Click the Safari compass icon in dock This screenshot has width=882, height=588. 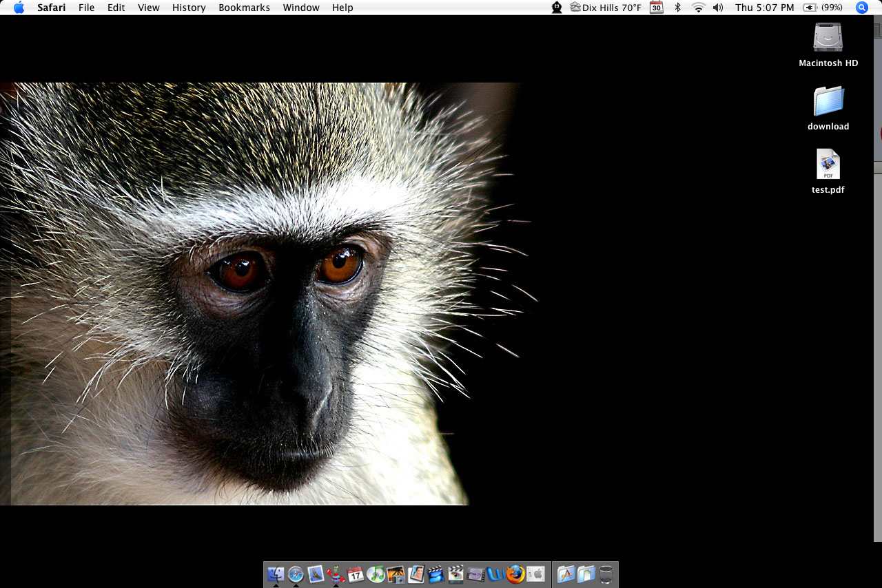[296, 574]
